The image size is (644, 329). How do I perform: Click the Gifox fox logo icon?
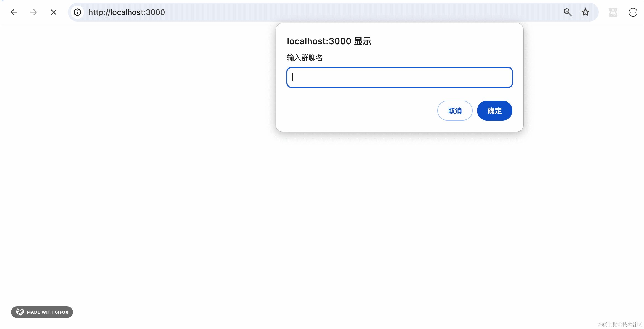[x=20, y=312]
